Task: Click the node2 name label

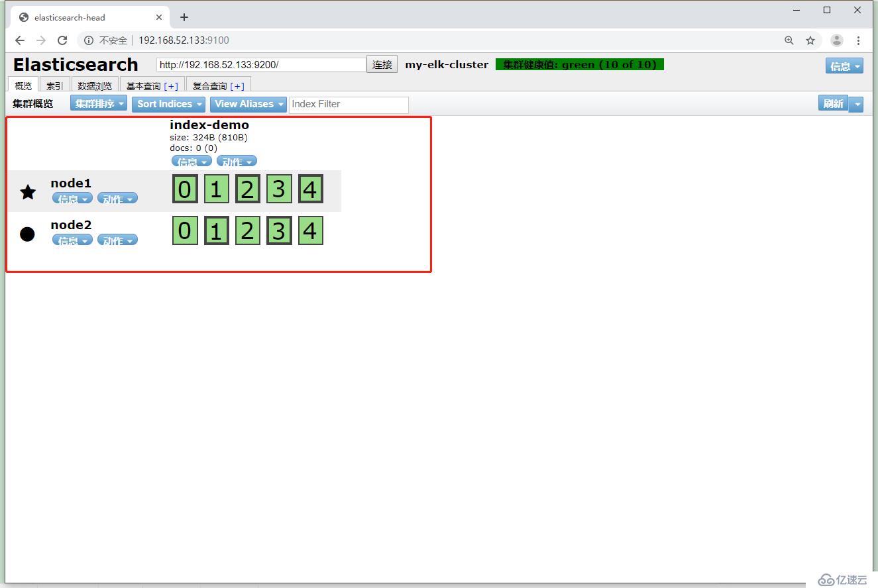Action: (71, 225)
